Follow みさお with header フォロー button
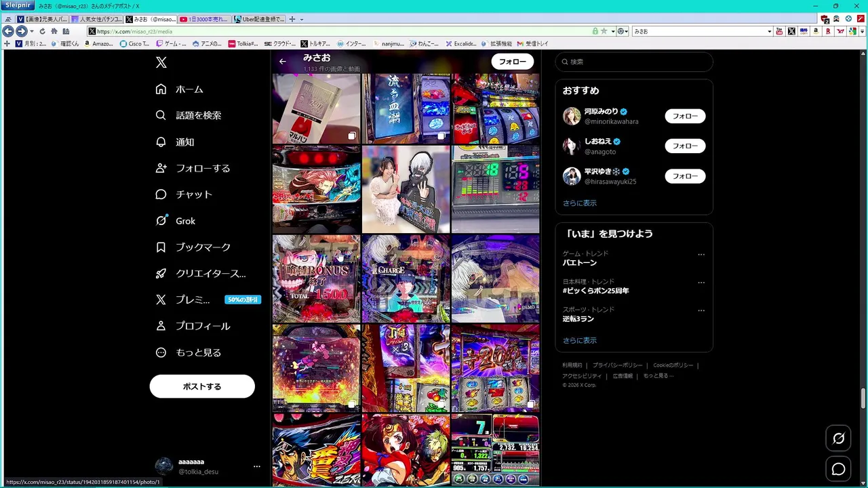The width and height of the screenshot is (868, 488). pyautogui.click(x=513, y=62)
